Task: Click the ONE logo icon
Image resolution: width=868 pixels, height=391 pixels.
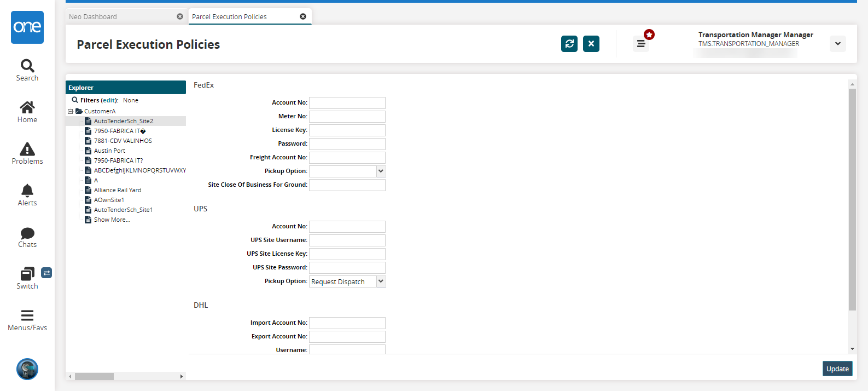Action: point(27,27)
